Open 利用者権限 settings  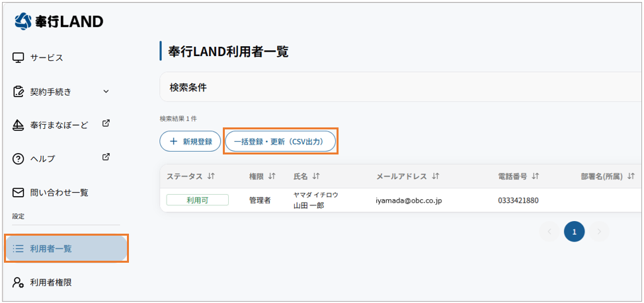pyautogui.click(x=51, y=282)
